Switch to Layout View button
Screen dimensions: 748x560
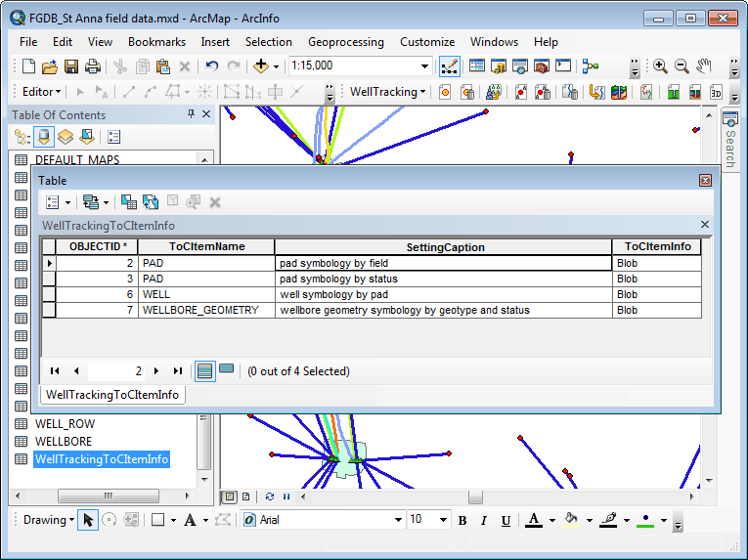coord(245,497)
